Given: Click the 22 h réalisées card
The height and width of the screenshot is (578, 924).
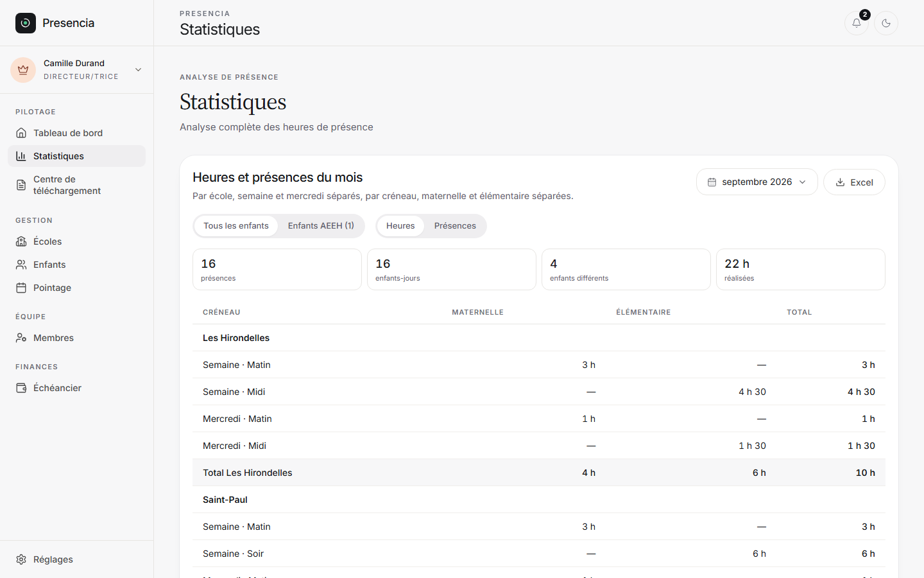Looking at the screenshot, I should (801, 270).
